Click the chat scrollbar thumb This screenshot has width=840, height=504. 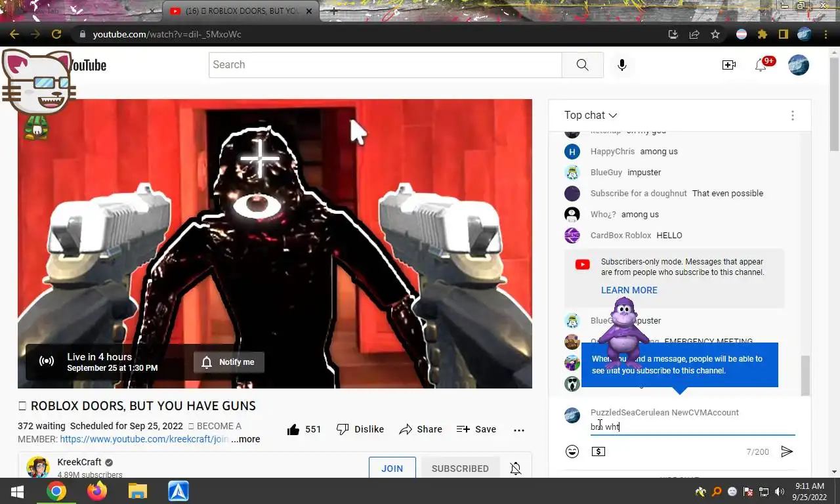[x=805, y=375]
